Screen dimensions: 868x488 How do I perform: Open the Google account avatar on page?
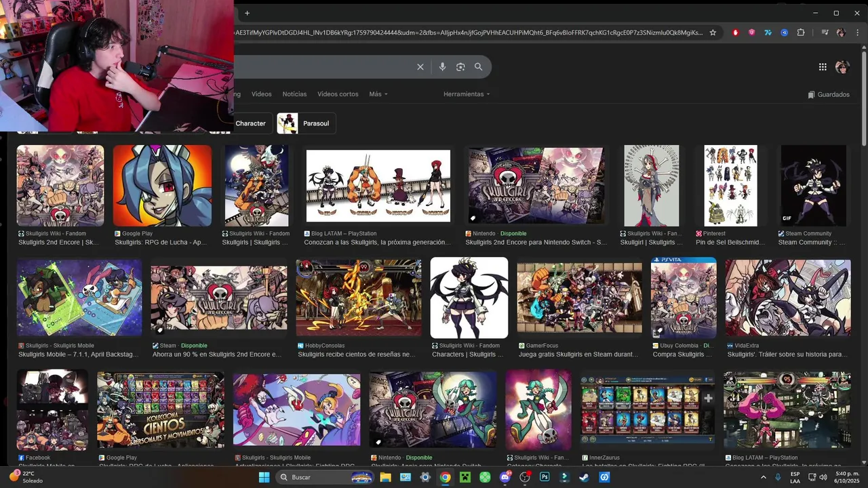pos(842,67)
